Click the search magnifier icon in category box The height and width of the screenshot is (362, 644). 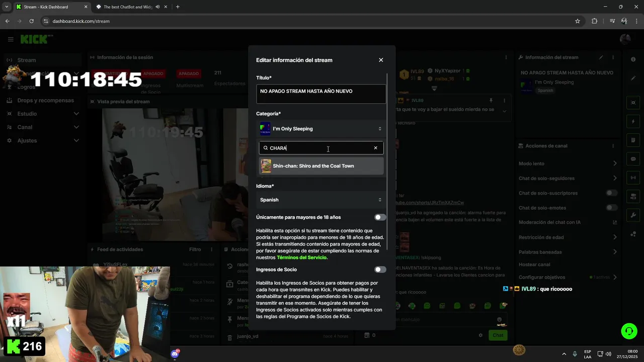pos(266,148)
